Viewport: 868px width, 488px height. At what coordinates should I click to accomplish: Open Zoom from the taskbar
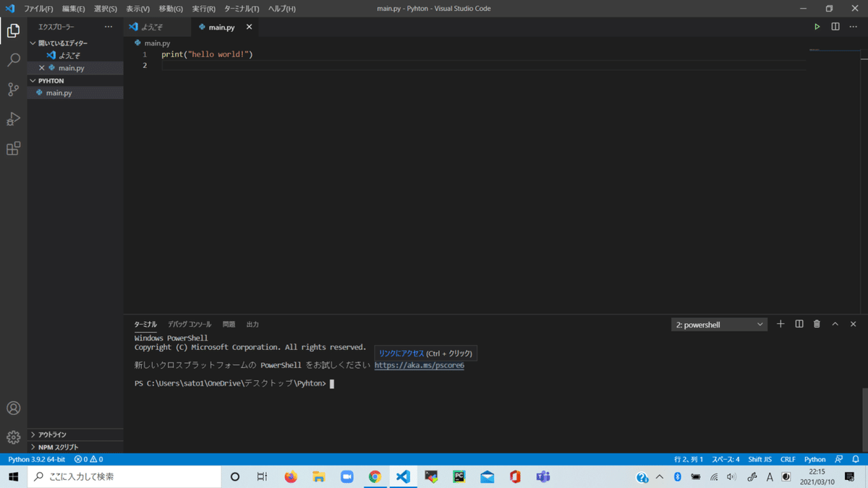(x=347, y=476)
